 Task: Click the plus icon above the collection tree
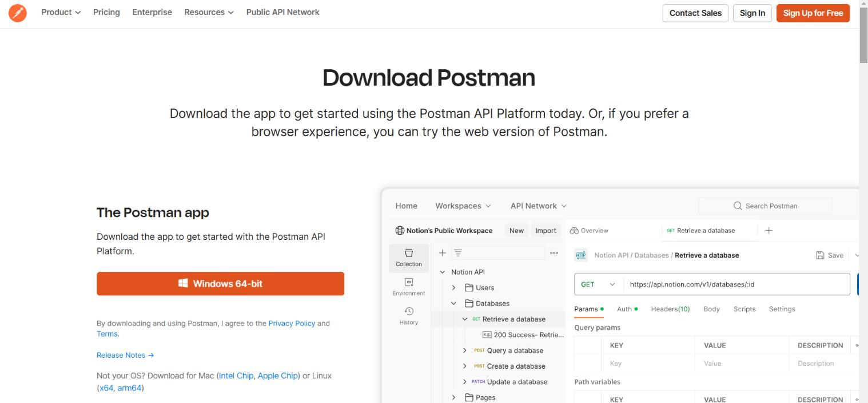442,252
